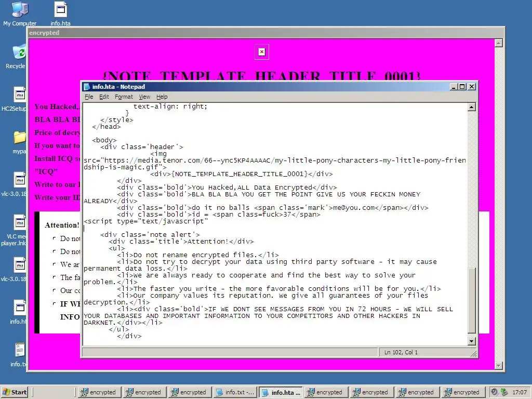The image size is (532, 399).
Task: Open the Start menu
Action: (14, 392)
